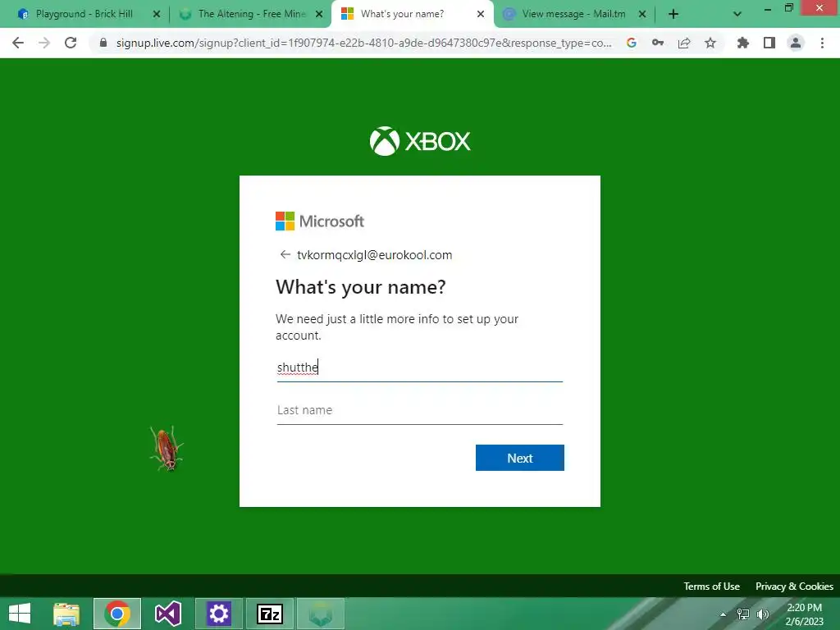This screenshot has width=840, height=630.
Task: Close the Mail.tm tab
Action: (641, 14)
